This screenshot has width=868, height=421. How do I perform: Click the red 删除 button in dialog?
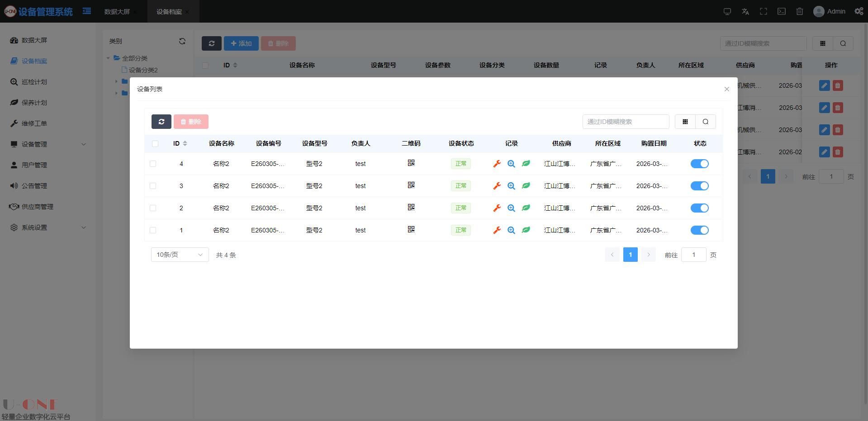[191, 122]
